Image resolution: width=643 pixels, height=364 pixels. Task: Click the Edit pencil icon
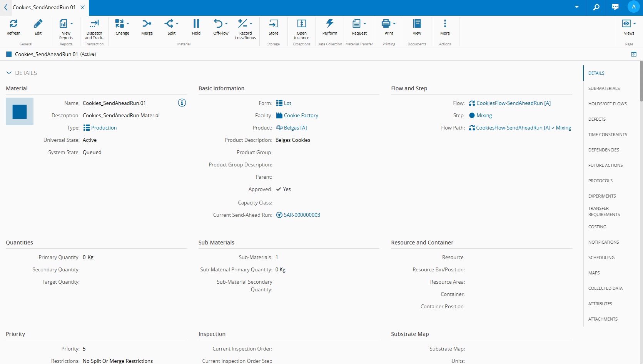pos(38,24)
